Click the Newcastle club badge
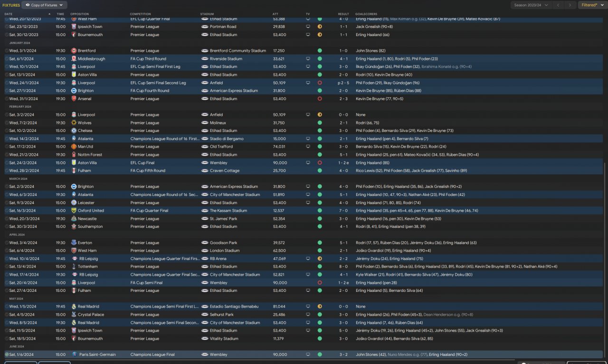Image resolution: width=608 pixels, height=364 pixels. coord(74,219)
